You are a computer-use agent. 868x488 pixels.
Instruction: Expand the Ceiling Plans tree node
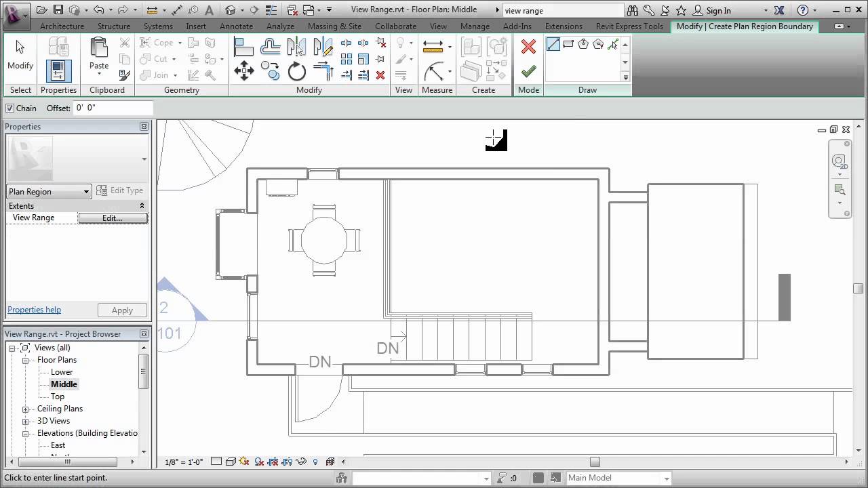click(x=25, y=409)
